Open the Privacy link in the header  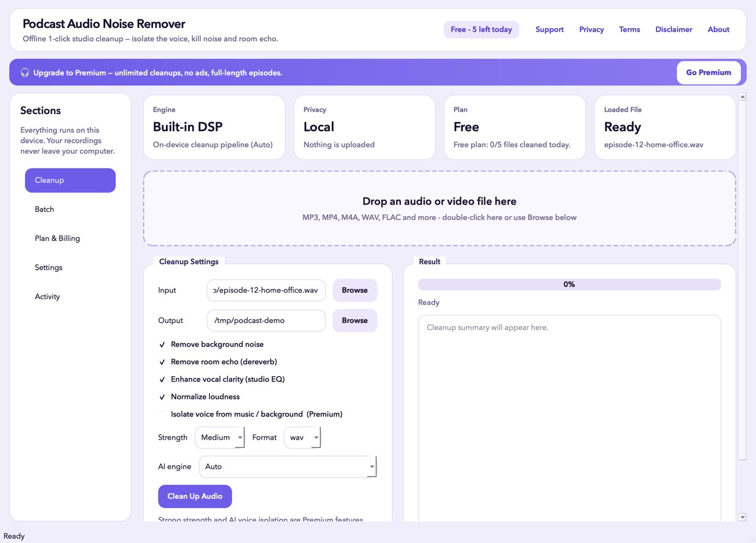point(591,30)
